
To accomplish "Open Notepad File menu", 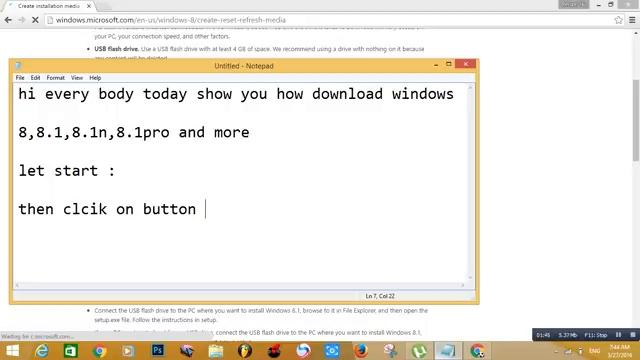I will tap(20, 78).
